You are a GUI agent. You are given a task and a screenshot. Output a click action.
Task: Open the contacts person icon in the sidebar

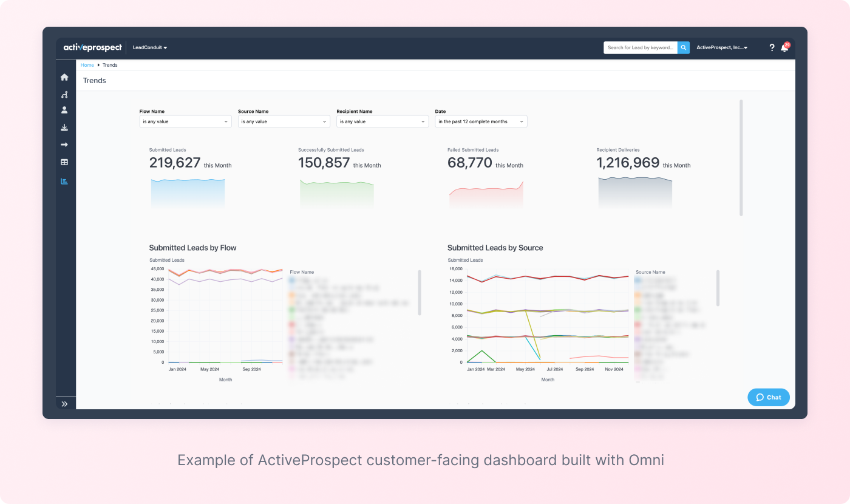pos(64,110)
